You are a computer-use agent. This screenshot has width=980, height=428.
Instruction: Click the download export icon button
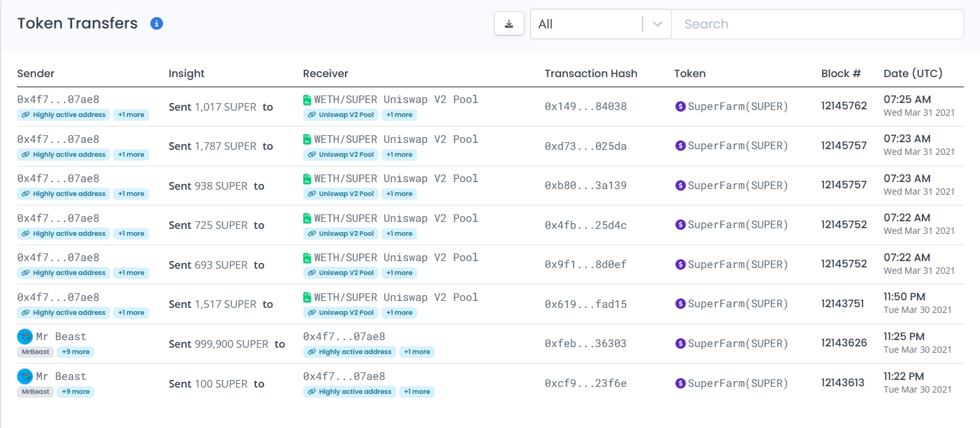tap(509, 24)
